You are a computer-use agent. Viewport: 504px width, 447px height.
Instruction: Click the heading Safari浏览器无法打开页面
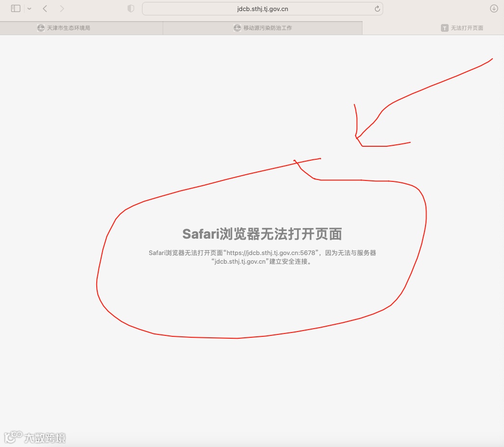[262, 234]
